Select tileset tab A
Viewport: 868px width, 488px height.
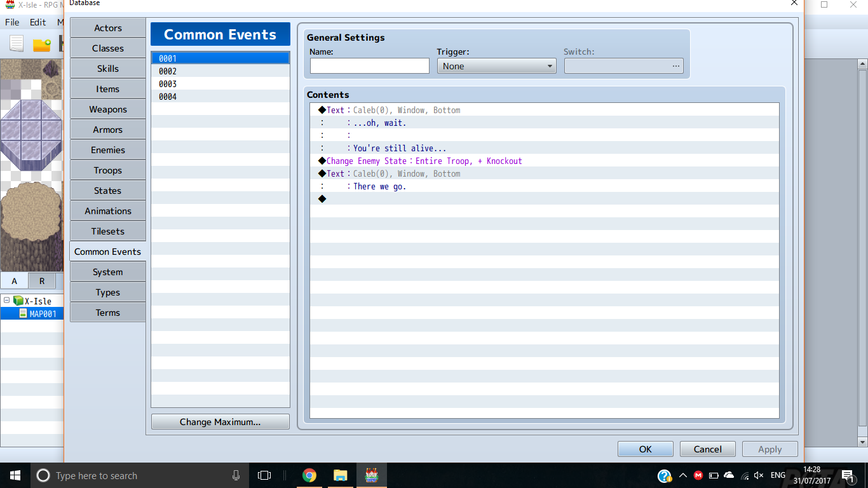pos(14,281)
